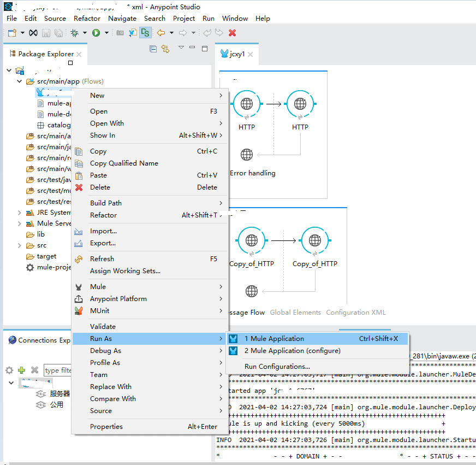Click the Collapse All icon in Package Explorer

[153, 49]
